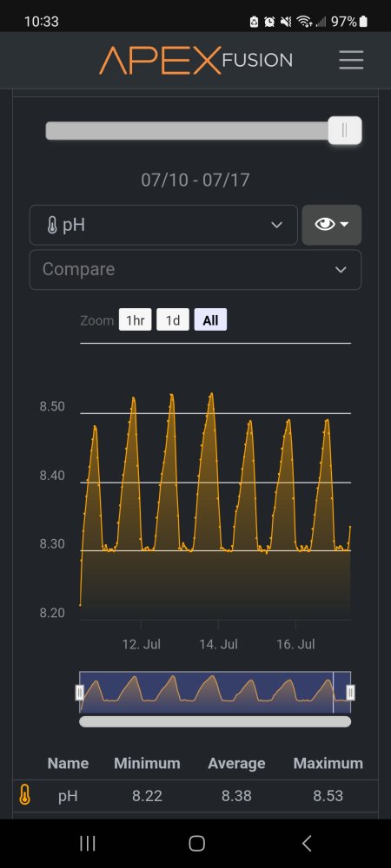Tap the APEX Fusion logo
The height and width of the screenshot is (868, 391).
click(x=195, y=60)
